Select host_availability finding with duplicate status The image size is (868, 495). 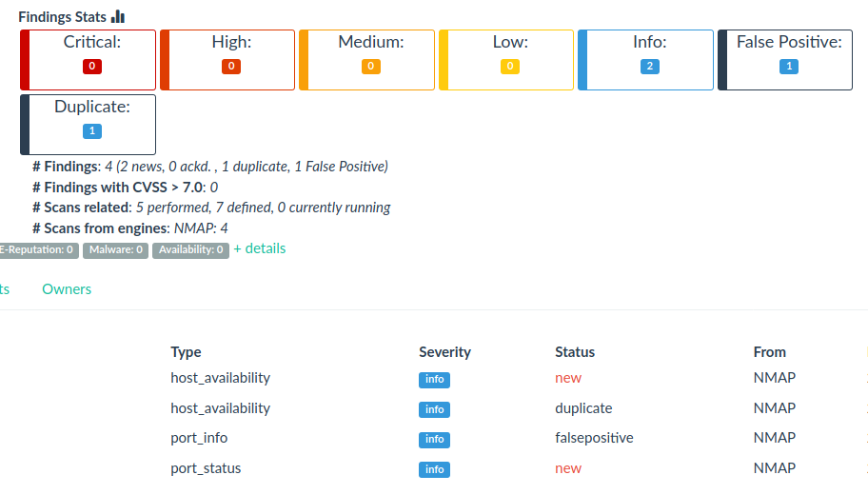220,408
